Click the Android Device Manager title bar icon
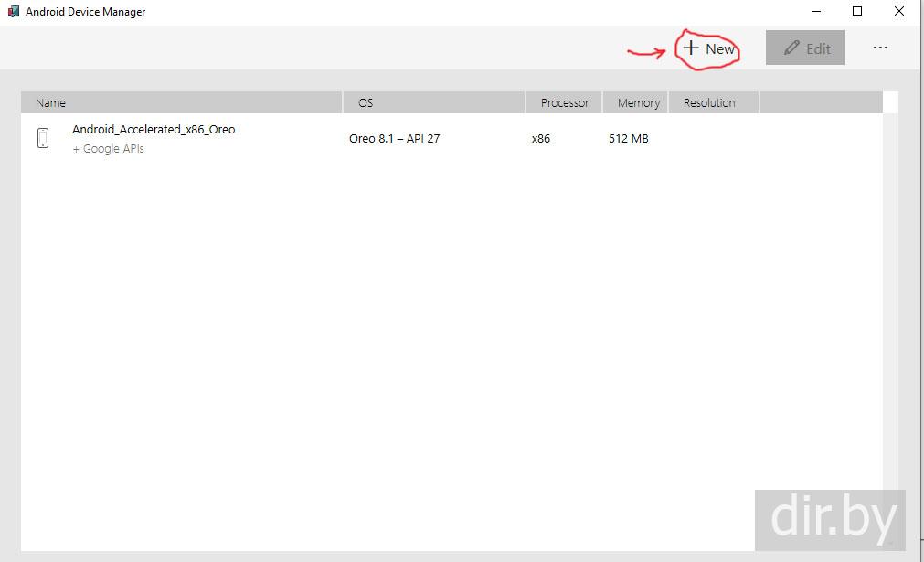The image size is (924, 562). [x=14, y=11]
